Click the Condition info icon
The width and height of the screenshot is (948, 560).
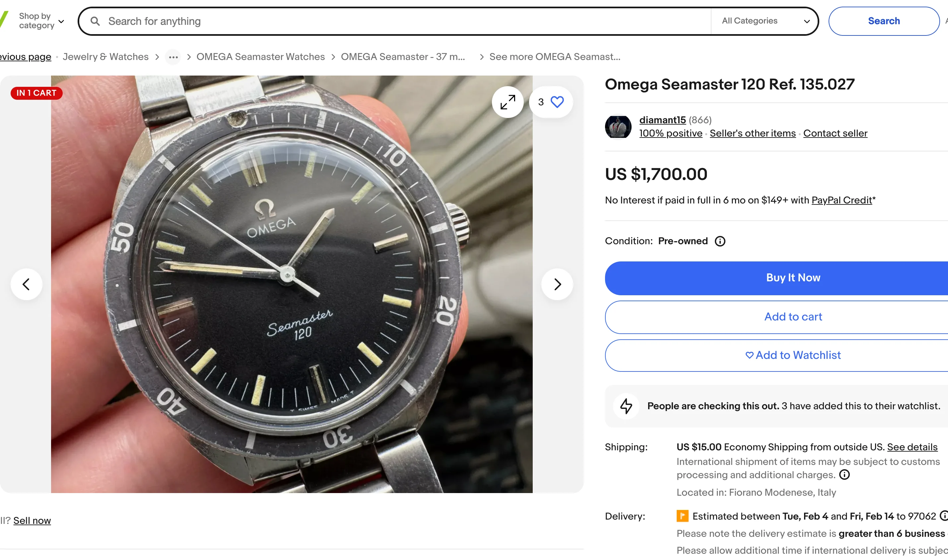pyautogui.click(x=720, y=241)
